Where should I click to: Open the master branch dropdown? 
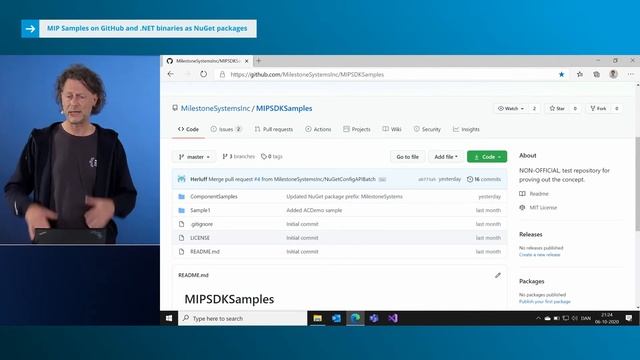click(x=194, y=157)
